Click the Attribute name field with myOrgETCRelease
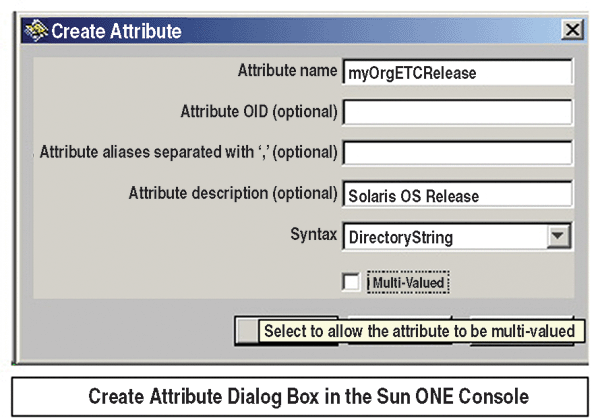600x420 pixels. 457,73
